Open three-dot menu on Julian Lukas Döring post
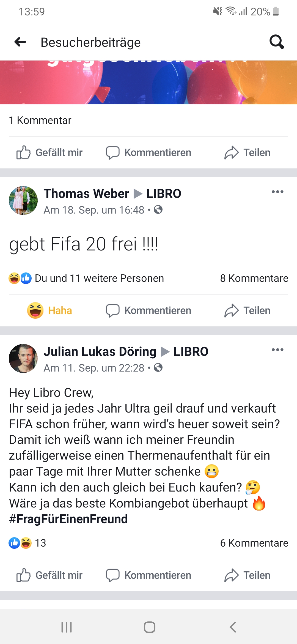This screenshot has width=297, height=644. tap(277, 350)
